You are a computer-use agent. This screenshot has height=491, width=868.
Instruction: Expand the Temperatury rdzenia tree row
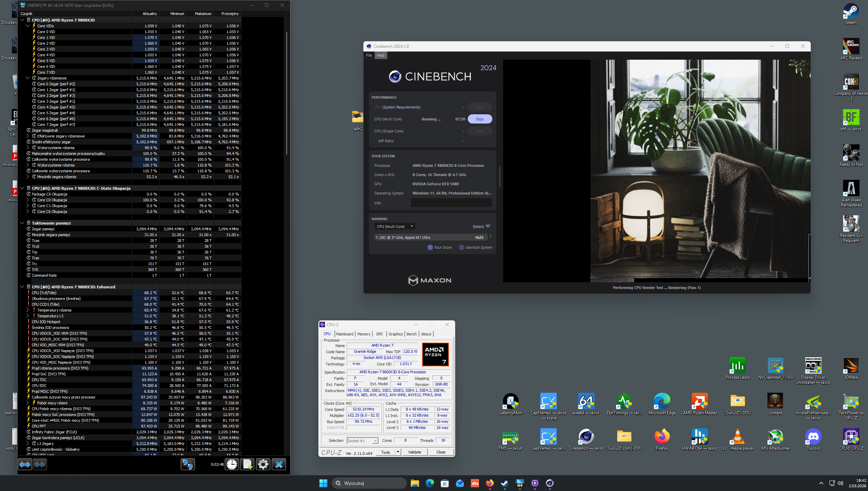[28, 310]
